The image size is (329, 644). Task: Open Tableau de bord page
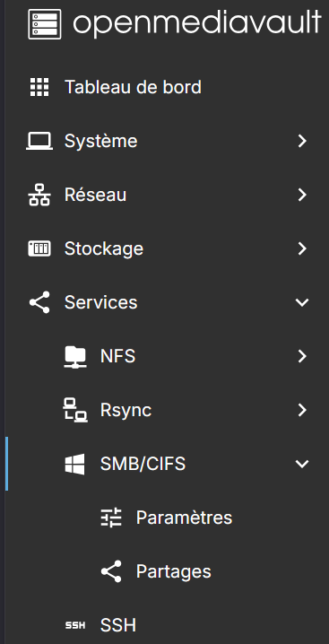[133, 87]
